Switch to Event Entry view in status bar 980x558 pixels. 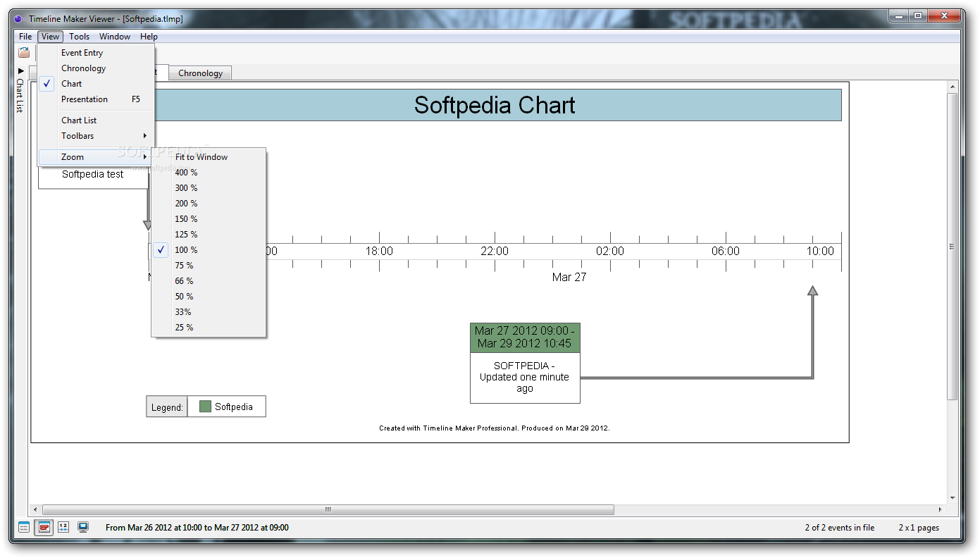(24, 527)
